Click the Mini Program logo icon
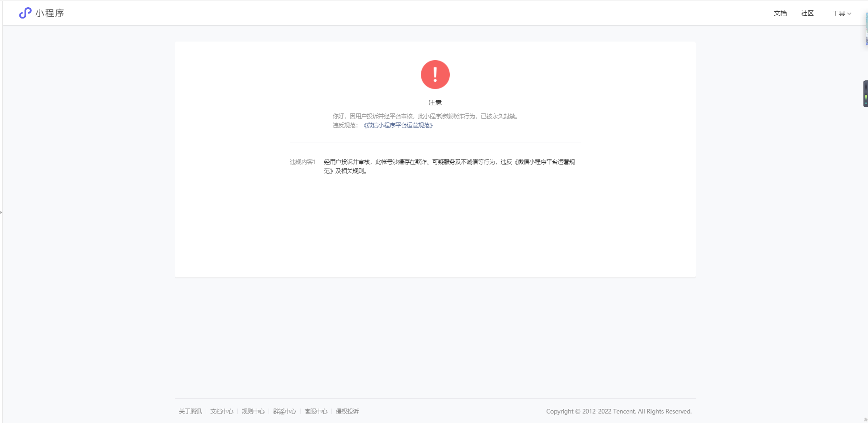This screenshot has width=868, height=423. point(25,13)
